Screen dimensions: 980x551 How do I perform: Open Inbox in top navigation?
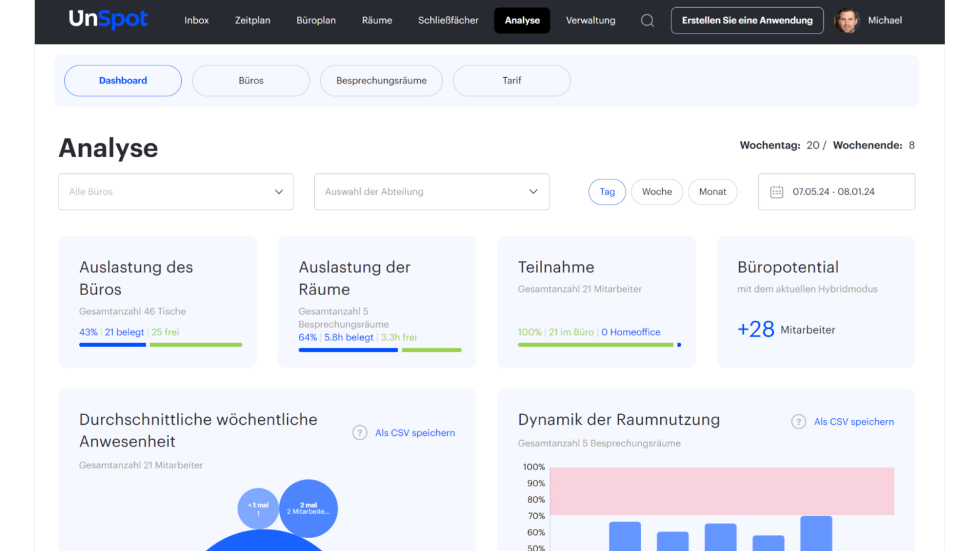point(197,20)
